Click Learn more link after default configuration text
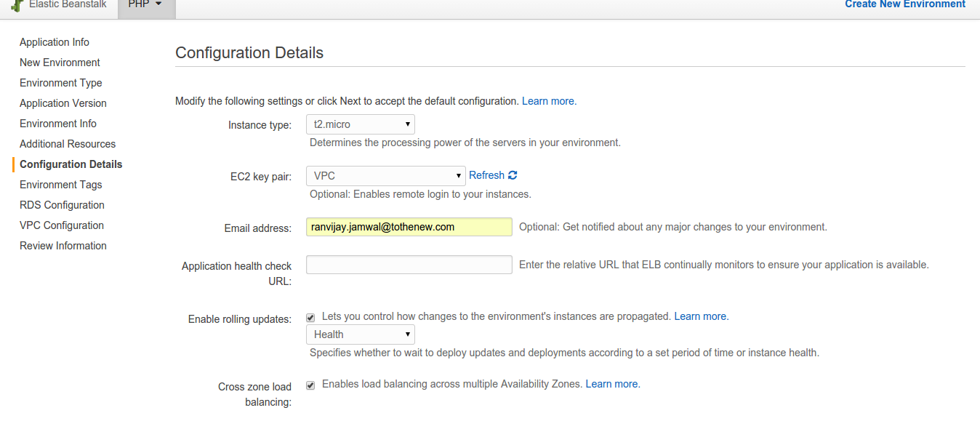Screen dimensions: 980x421 pyautogui.click(x=549, y=101)
